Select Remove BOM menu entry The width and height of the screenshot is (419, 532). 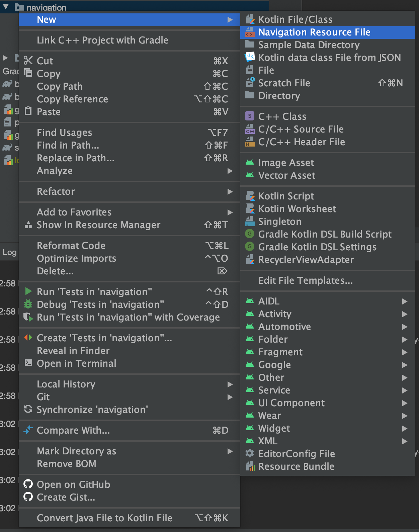pos(130,464)
